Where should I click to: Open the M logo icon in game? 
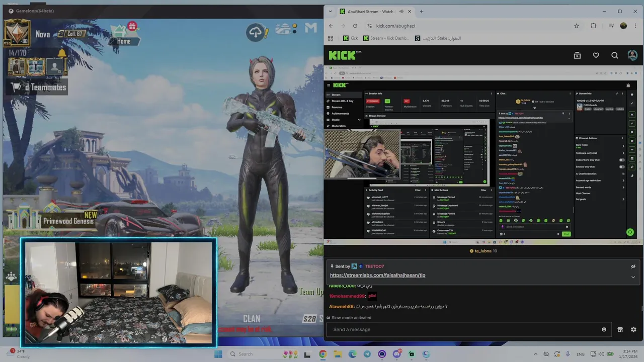312,28
